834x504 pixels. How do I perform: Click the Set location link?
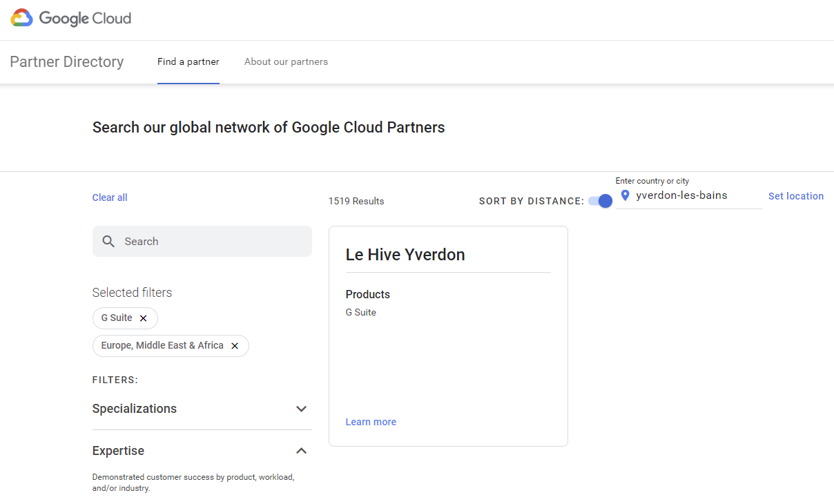(x=796, y=196)
